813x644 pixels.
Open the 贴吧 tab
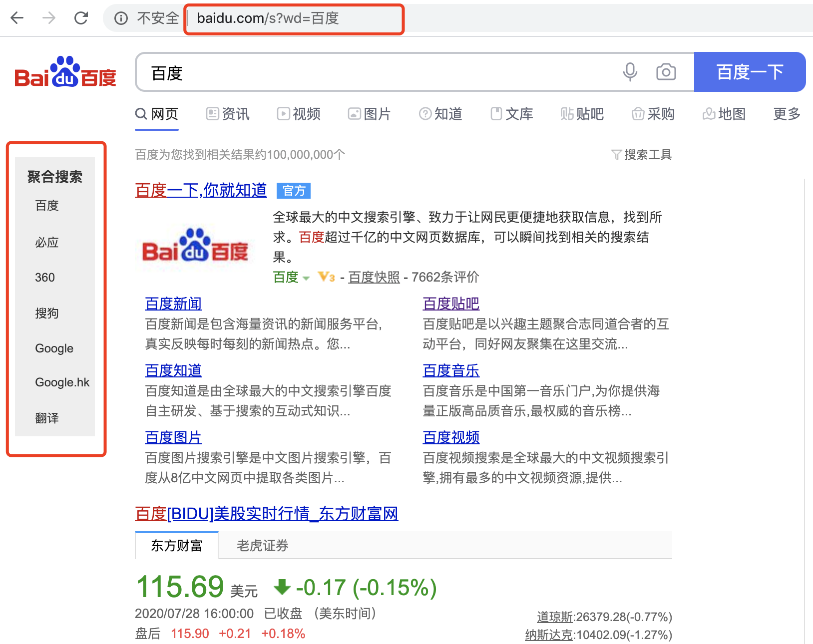click(x=582, y=114)
